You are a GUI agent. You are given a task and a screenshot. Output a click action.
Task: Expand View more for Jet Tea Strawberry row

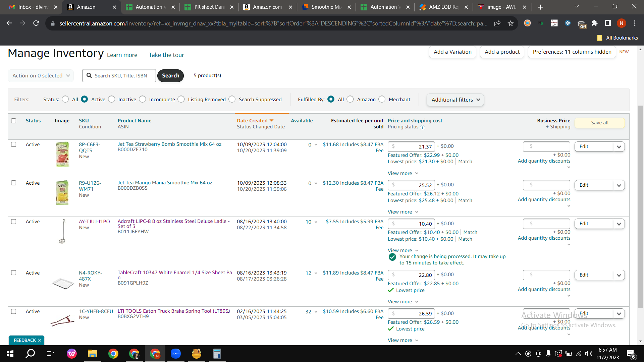pos(403,173)
